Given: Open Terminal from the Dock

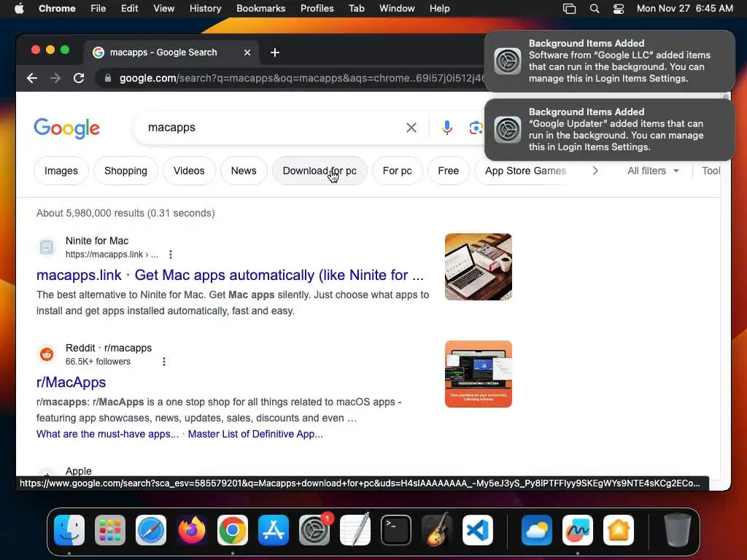Looking at the screenshot, I should click(x=396, y=530).
